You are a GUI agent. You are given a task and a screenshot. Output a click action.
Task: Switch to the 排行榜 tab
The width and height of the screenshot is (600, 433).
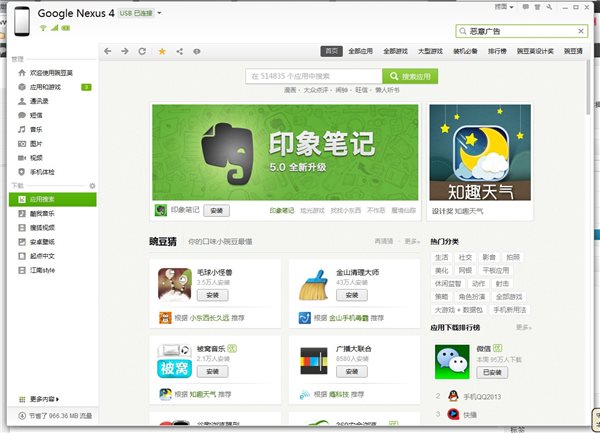[497, 51]
